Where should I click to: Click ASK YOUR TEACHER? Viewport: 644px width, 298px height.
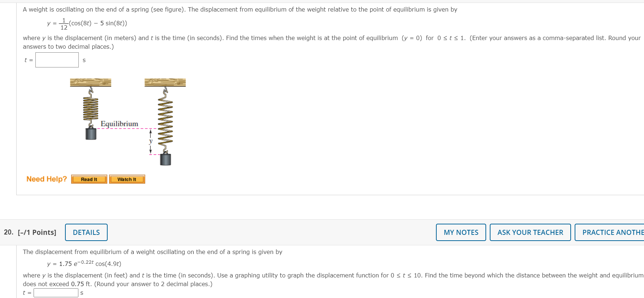pyautogui.click(x=530, y=232)
